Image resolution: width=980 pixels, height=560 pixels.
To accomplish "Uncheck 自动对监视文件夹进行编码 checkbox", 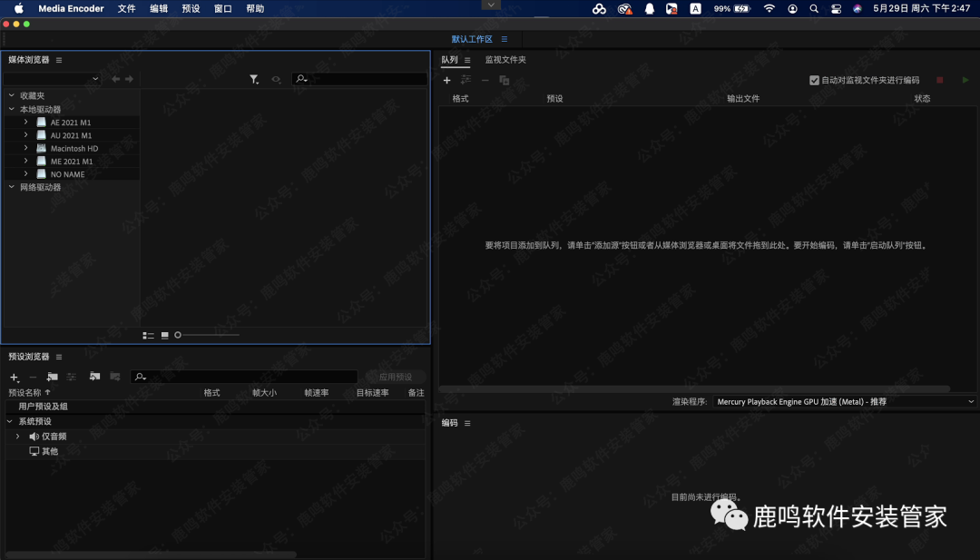I will click(x=814, y=80).
